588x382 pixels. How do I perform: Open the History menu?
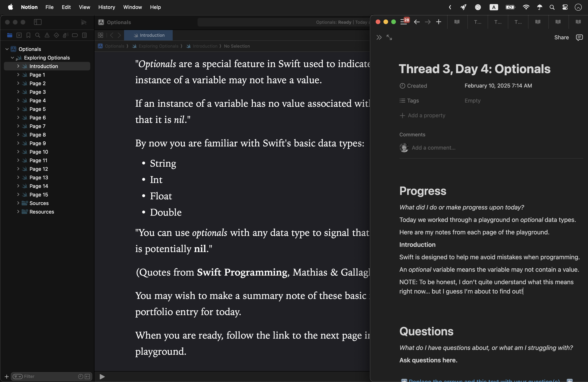coord(107,7)
